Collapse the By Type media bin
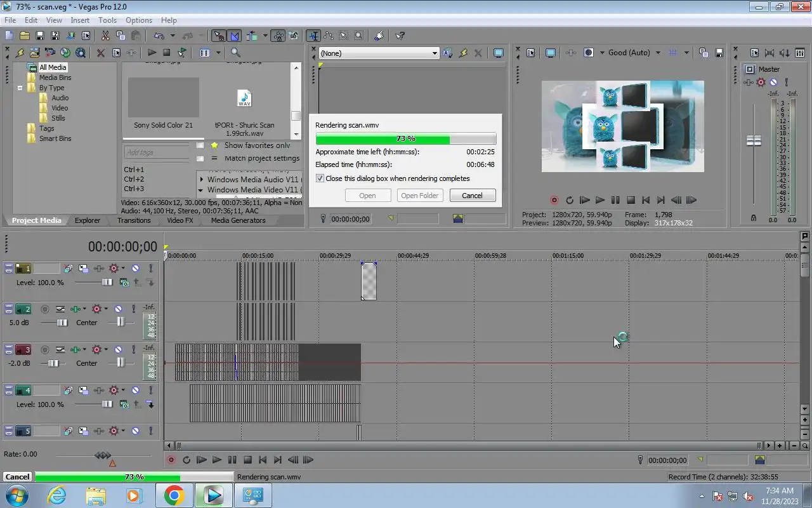812x508 pixels. [x=20, y=88]
